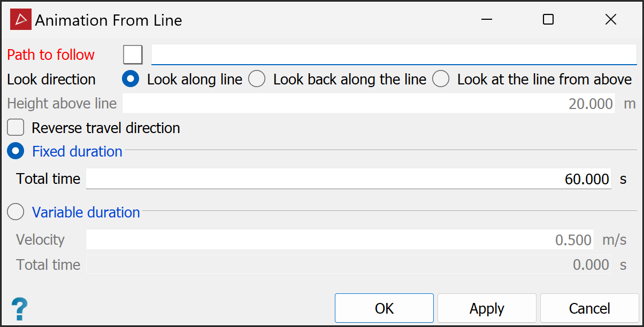Click the Height above line field

(369, 104)
